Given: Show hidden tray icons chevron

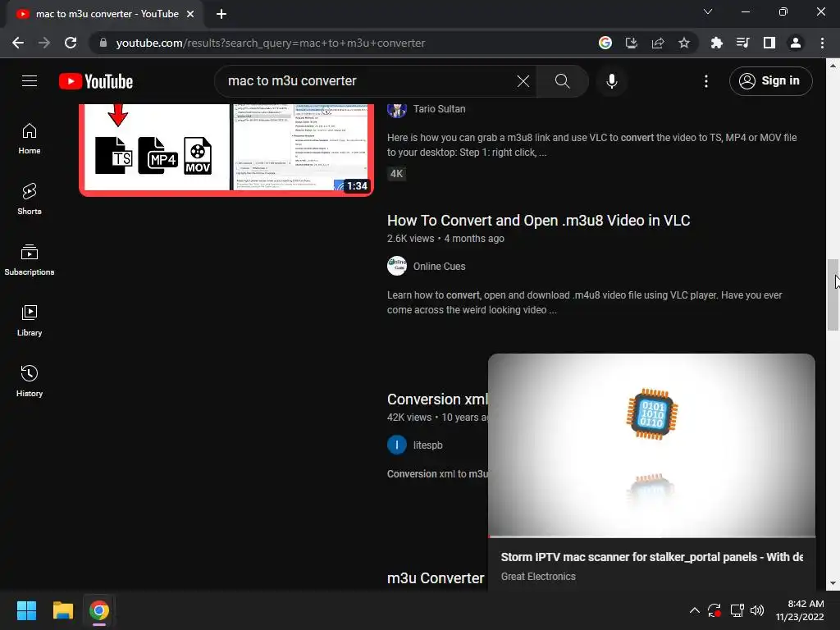Looking at the screenshot, I should [x=694, y=610].
